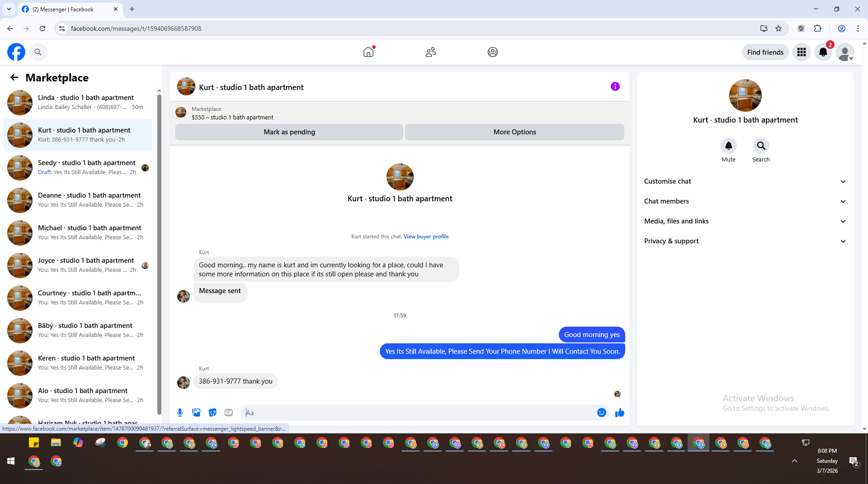The width and height of the screenshot is (868, 484).
Task: Go back to the previous browser page
Action: point(10,28)
